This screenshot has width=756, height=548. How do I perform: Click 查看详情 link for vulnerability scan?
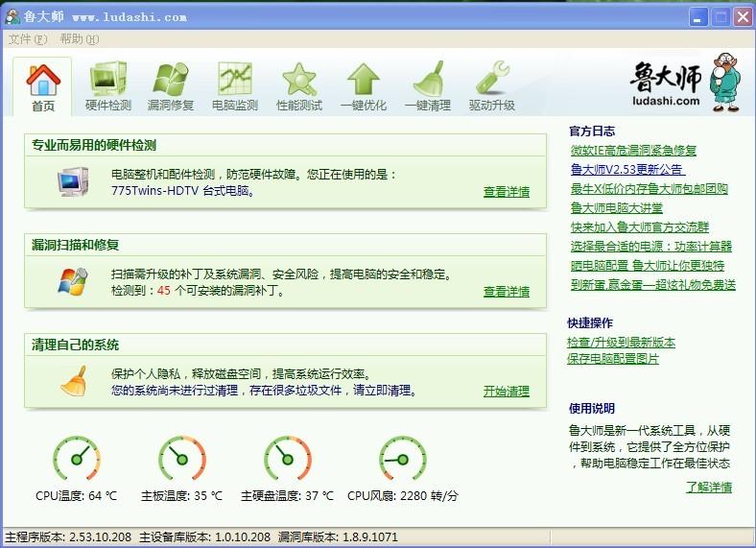(506, 292)
